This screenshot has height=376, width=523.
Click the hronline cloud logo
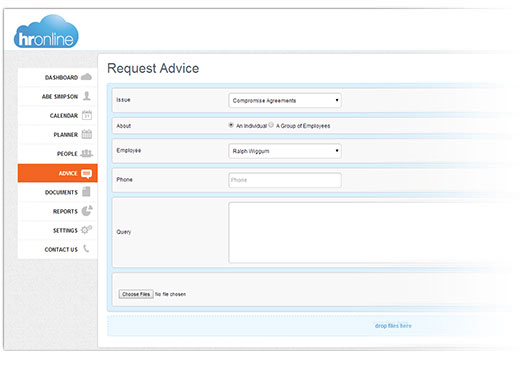(x=46, y=32)
